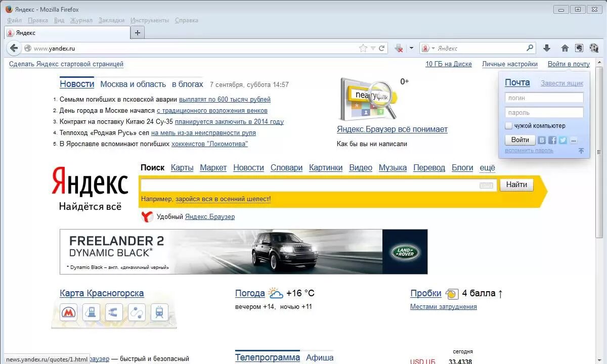Screen dimensions: 607x364
Task: Expand the ещё services menu
Action: (x=487, y=167)
